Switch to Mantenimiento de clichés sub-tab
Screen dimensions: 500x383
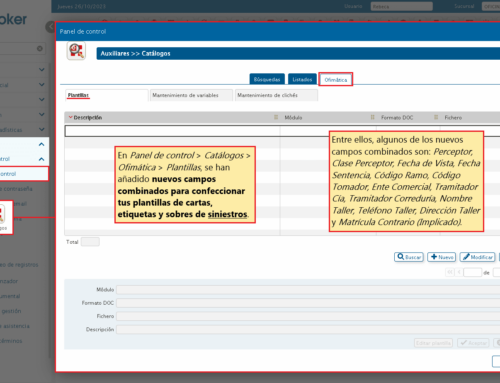click(276, 95)
